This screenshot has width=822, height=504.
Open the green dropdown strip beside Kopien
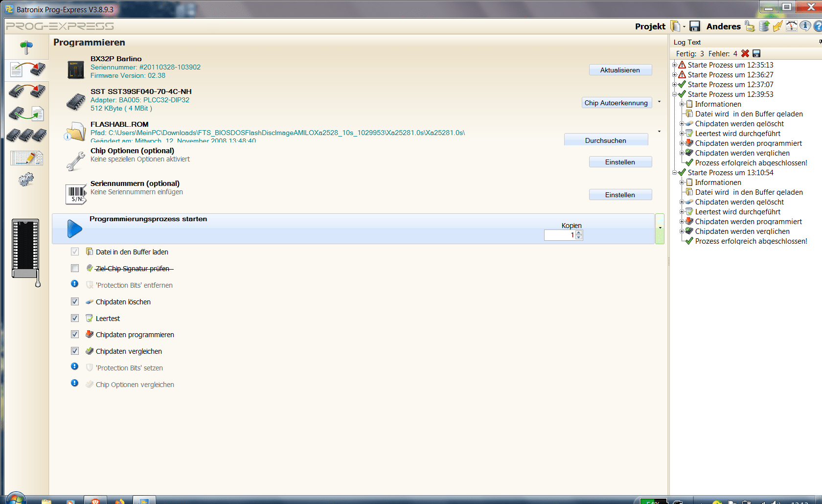660,229
